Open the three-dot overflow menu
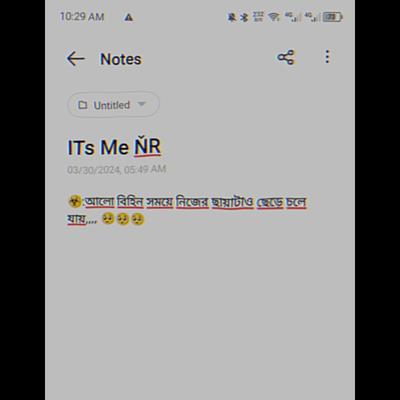400x400 pixels. [327, 57]
